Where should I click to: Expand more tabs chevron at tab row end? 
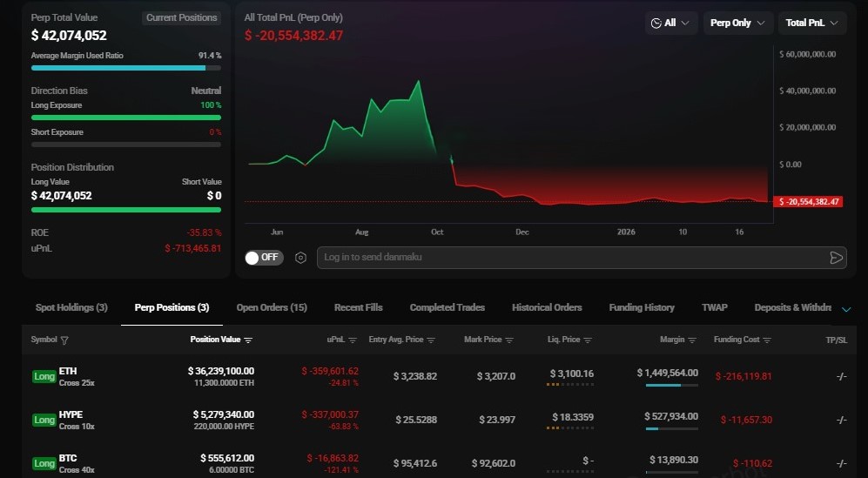tap(846, 309)
